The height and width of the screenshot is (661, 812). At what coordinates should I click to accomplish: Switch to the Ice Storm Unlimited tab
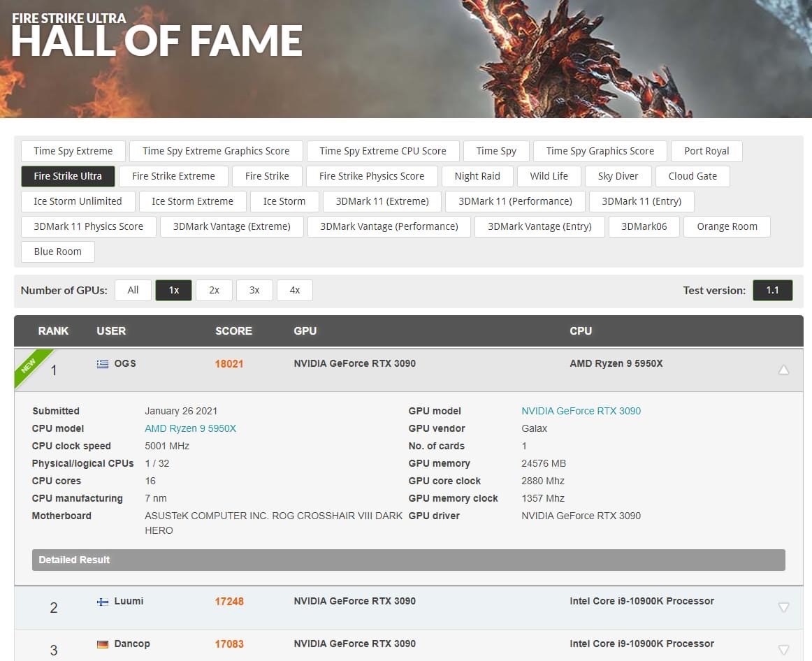(x=78, y=201)
